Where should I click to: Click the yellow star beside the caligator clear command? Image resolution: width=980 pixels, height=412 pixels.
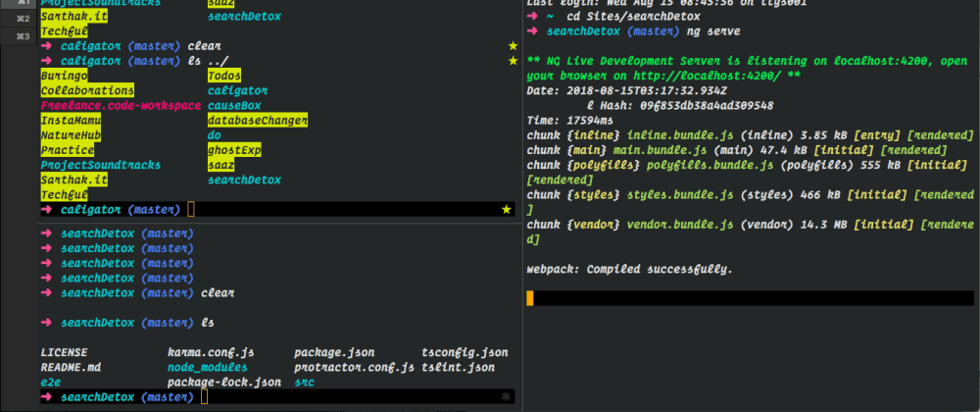(x=514, y=46)
